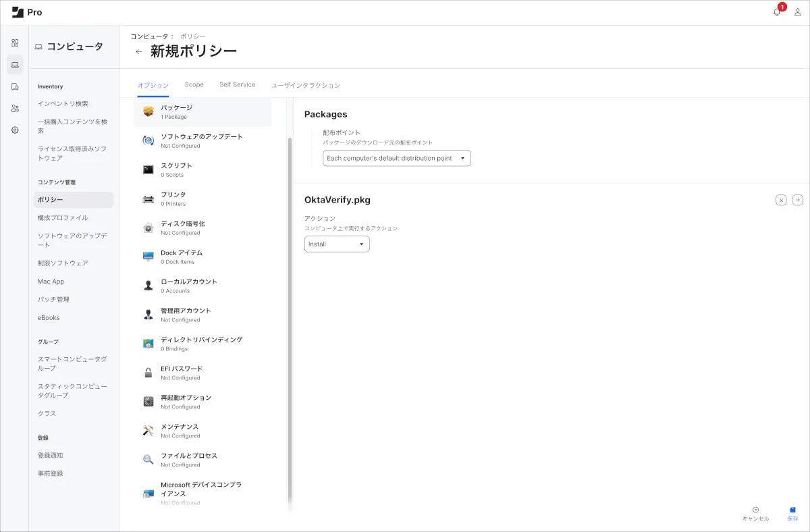The image size is (810, 532).
Task: Add another package with plus icon
Action: [797, 200]
